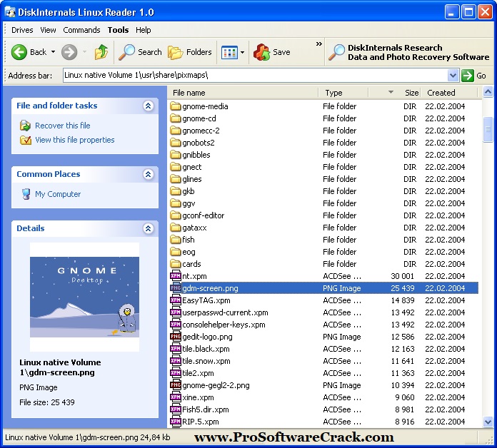Click the Save toolbar icon
497x448 pixels.
tap(261, 52)
